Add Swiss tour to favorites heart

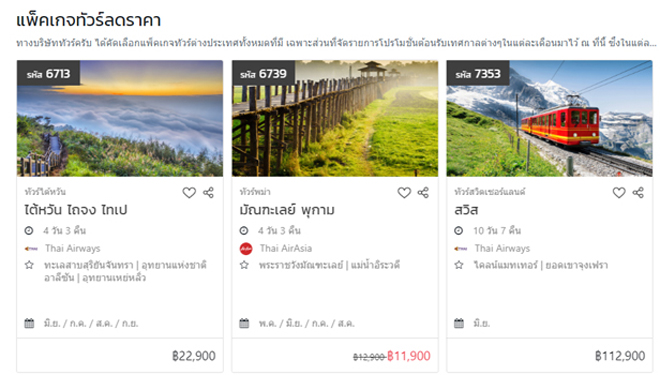coord(619,193)
